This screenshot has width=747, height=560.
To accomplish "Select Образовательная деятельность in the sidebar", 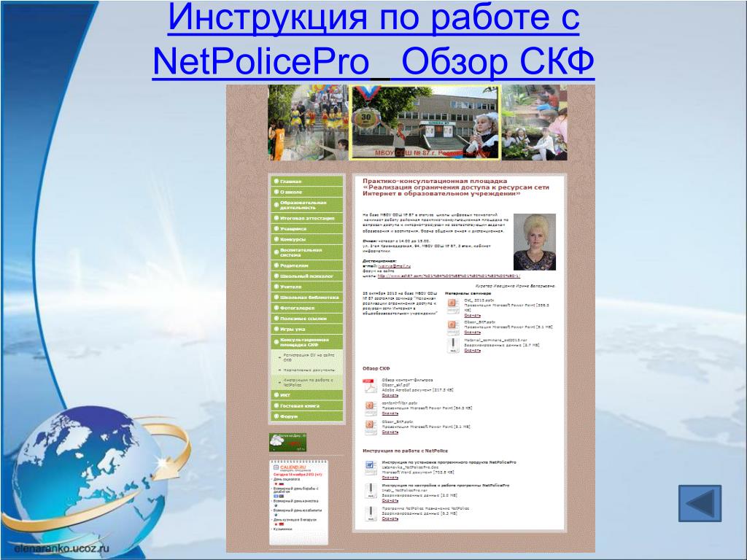I will click(307, 205).
